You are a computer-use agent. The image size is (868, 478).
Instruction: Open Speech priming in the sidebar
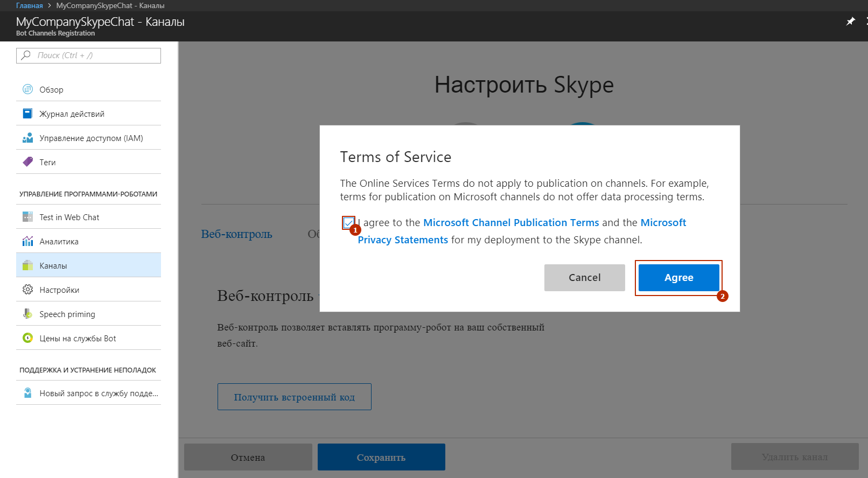[88, 314]
